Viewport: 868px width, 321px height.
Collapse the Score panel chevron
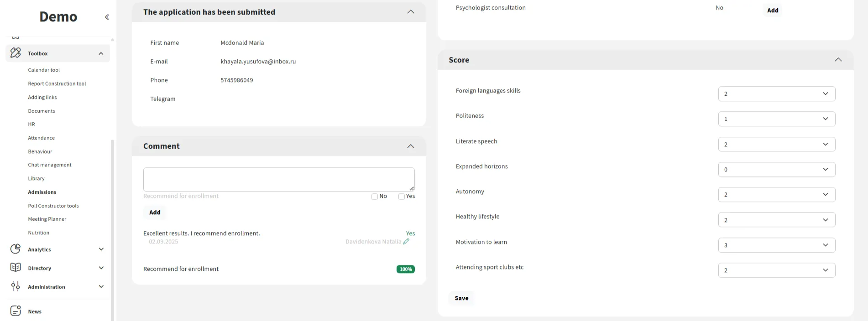[x=838, y=60]
